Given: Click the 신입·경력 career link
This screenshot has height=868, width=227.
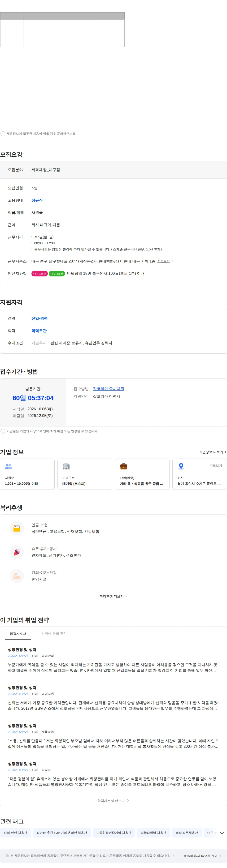Looking at the screenshot, I should coord(39,319).
